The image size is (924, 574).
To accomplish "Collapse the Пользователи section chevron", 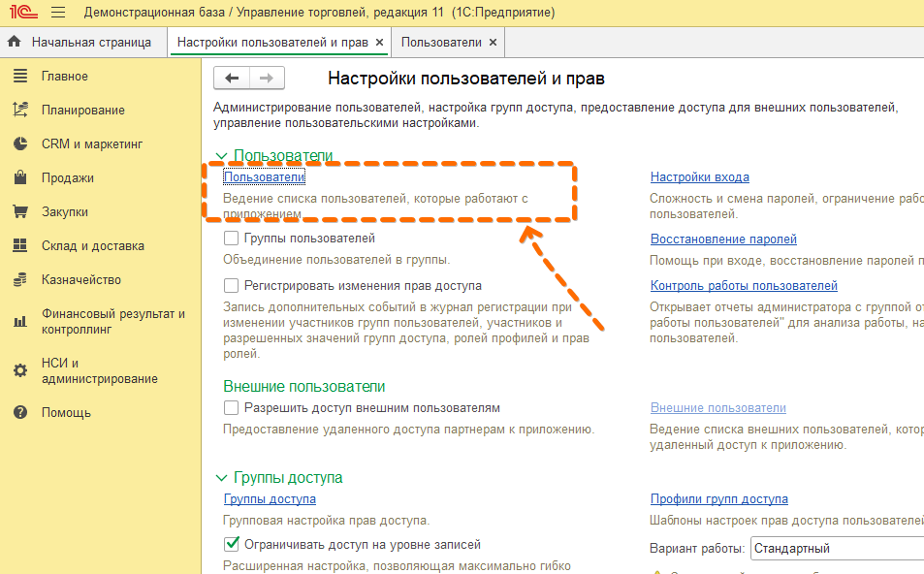I will click(x=221, y=155).
